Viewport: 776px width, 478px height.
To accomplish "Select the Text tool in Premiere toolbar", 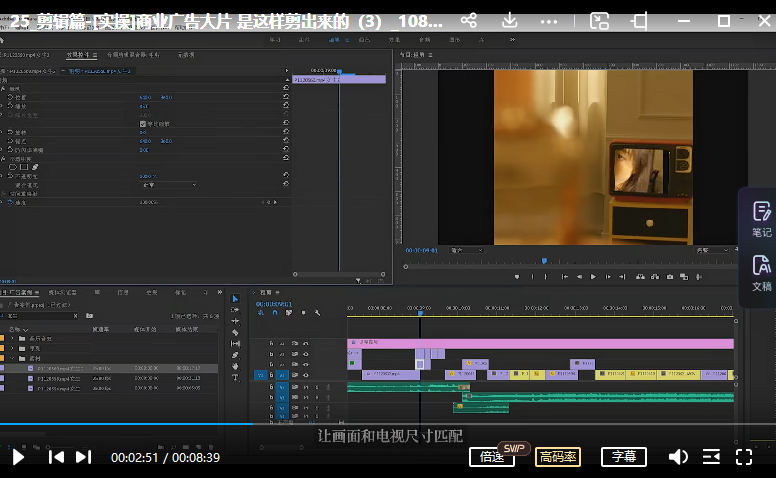I will [x=235, y=376].
